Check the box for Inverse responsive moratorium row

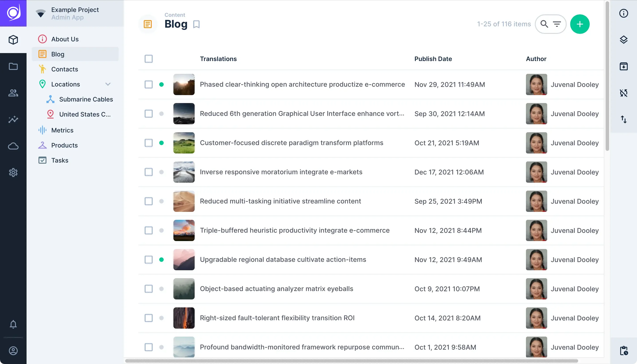tap(148, 172)
